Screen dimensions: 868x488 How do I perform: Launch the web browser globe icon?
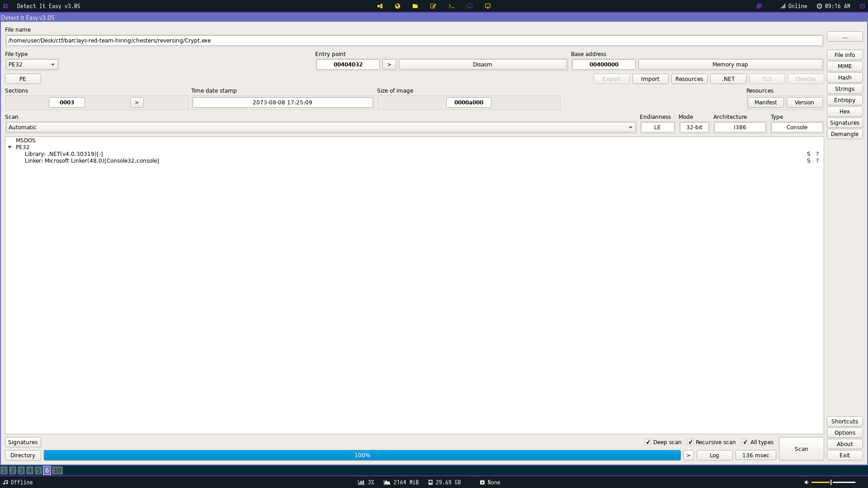(397, 6)
